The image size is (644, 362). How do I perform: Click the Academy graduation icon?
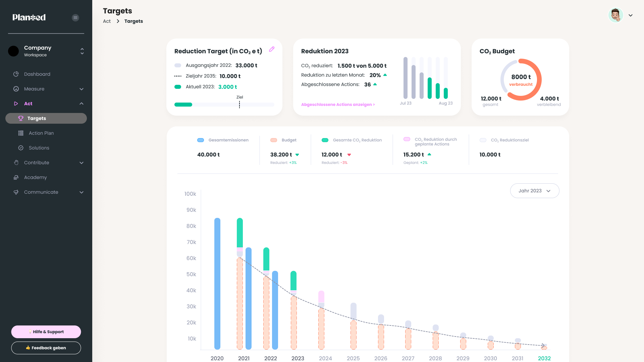pos(16,177)
